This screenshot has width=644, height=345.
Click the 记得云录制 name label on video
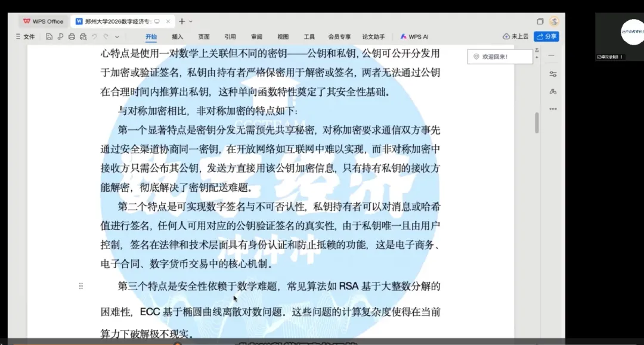pyautogui.click(x=610, y=57)
